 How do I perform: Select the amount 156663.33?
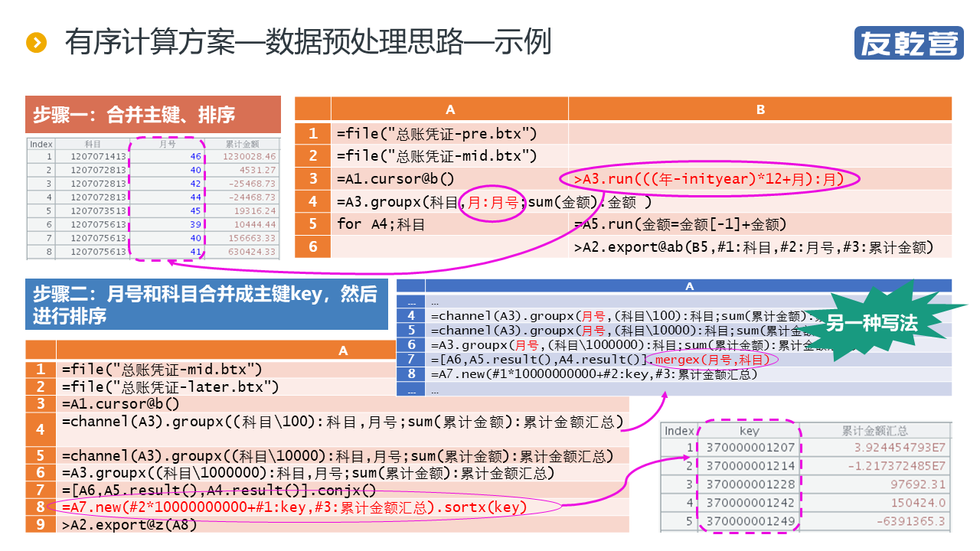(x=252, y=238)
